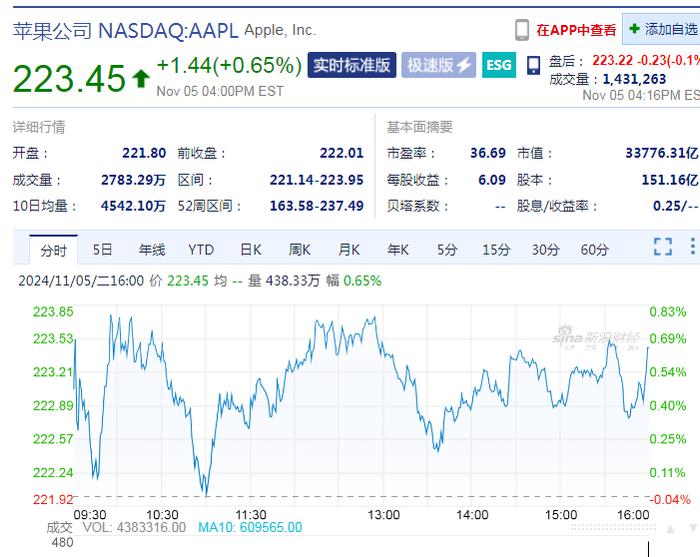Click the current price 223.45

click(69, 79)
